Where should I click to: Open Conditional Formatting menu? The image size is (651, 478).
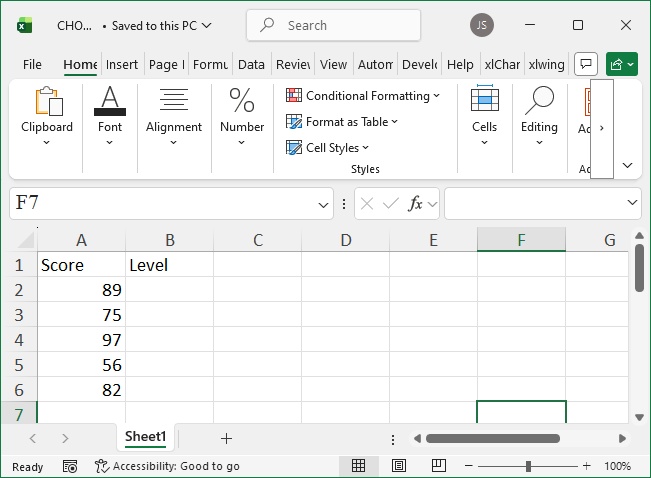tap(363, 96)
